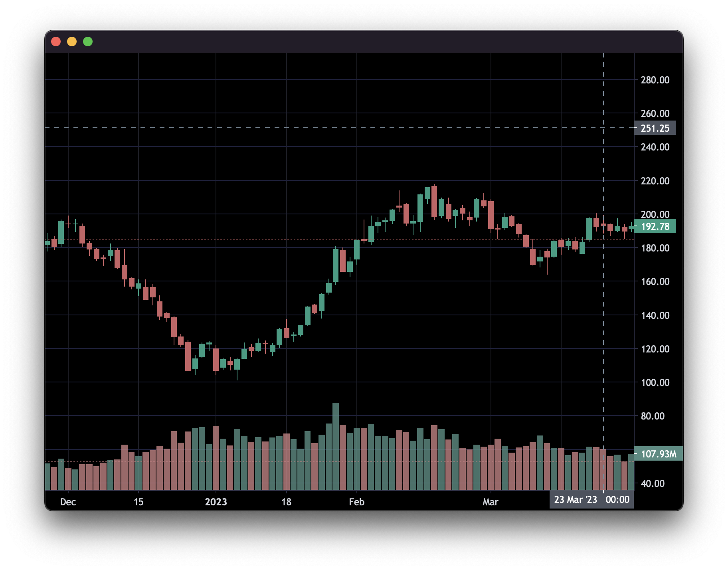728x570 pixels.
Task: Click the 40.00 price axis label
Action: coord(653,483)
